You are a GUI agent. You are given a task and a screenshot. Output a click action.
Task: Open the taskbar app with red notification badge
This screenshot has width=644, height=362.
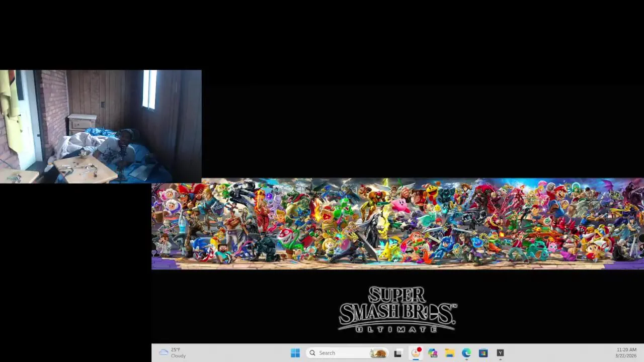[x=416, y=353]
